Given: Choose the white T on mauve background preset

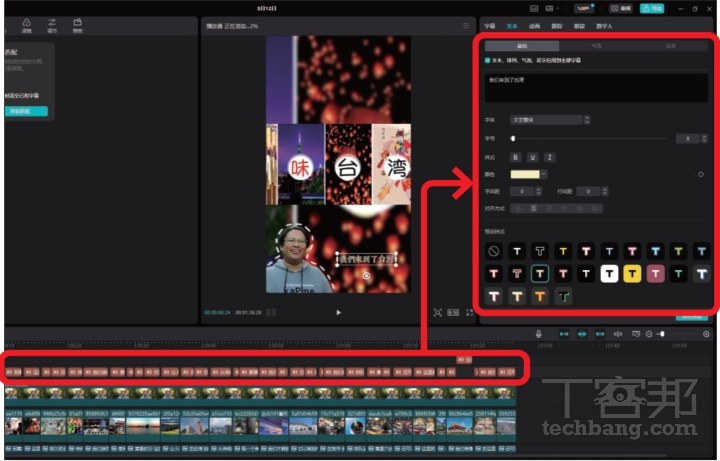Looking at the screenshot, I should pyautogui.click(x=655, y=274).
